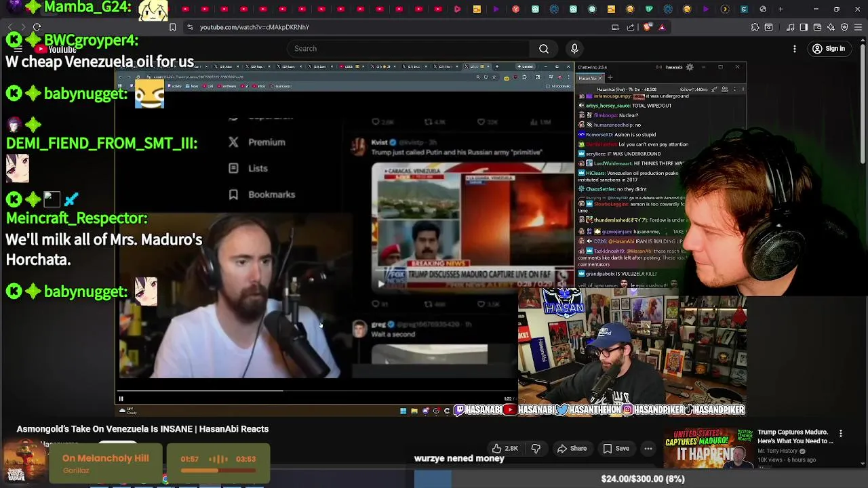Open recommended video title 'Trump Captures Maduro. Here's What...'

(795, 436)
